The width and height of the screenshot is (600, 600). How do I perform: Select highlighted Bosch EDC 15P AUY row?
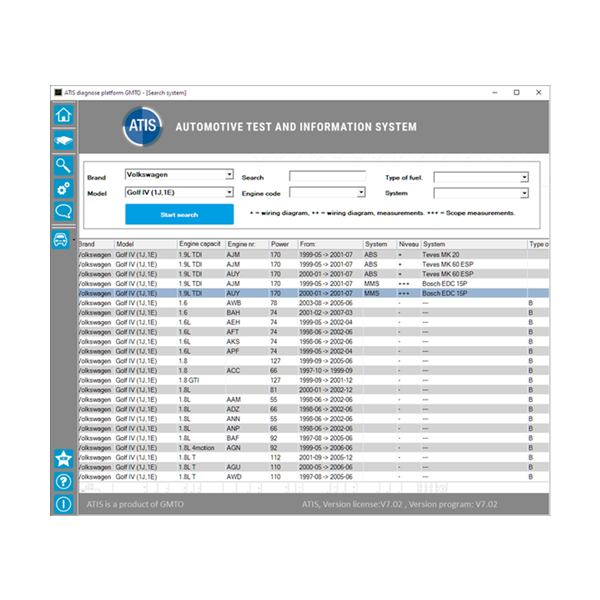[313, 293]
